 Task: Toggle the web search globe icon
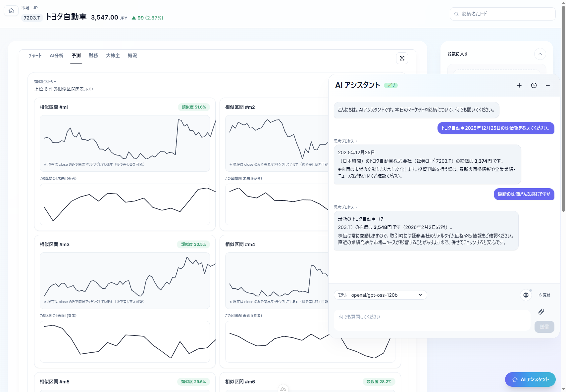pos(526,295)
